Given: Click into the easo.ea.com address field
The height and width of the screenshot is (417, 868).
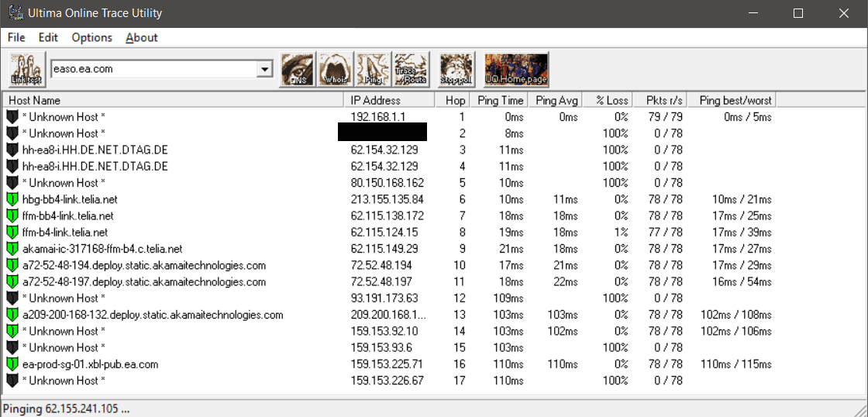Looking at the screenshot, I should point(155,69).
